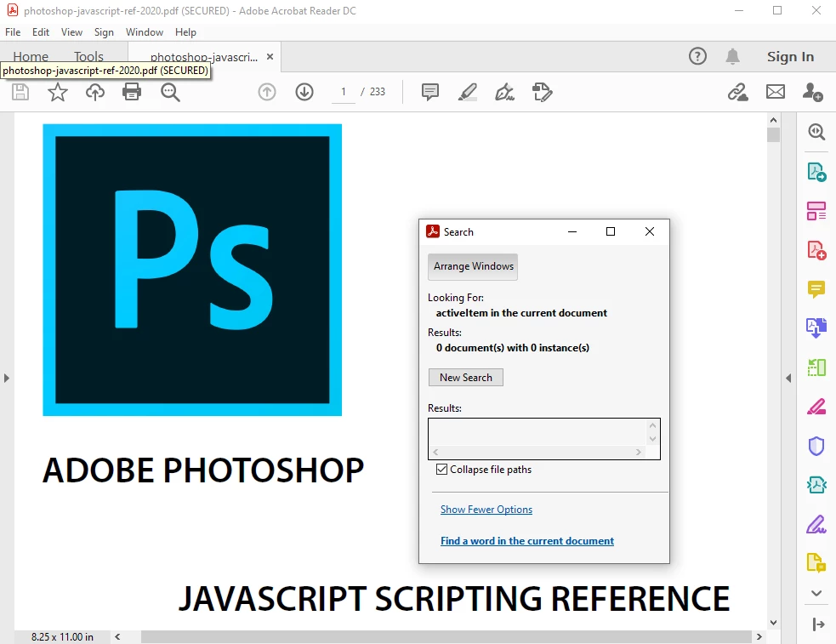Open Protect shield tool in sidebar
This screenshot has height=644, width=836.
816,446
